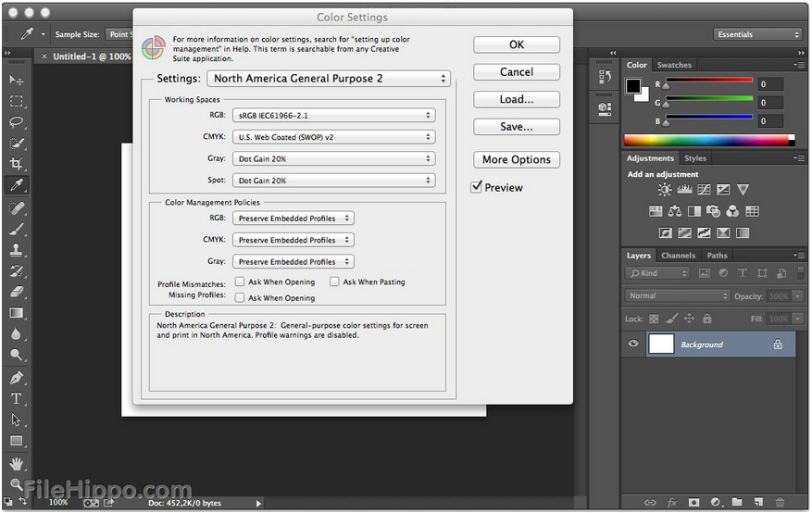Select the History Brush tool
812x513 pixels.
coord(16,270)
